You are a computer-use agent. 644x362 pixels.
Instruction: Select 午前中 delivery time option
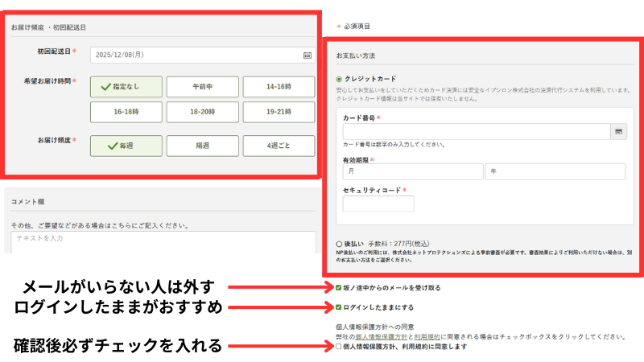203,87
